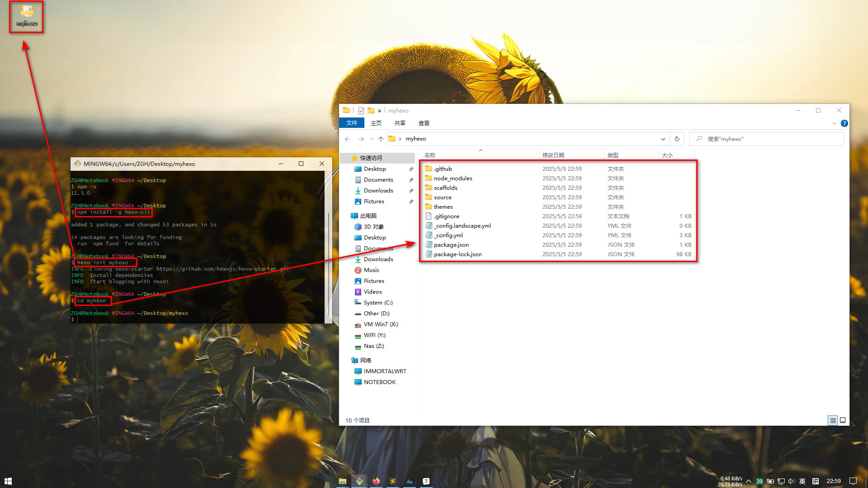This screenshot has height=488, width=868.
Task: Select the _config.yml file
Action: (448, 235)
